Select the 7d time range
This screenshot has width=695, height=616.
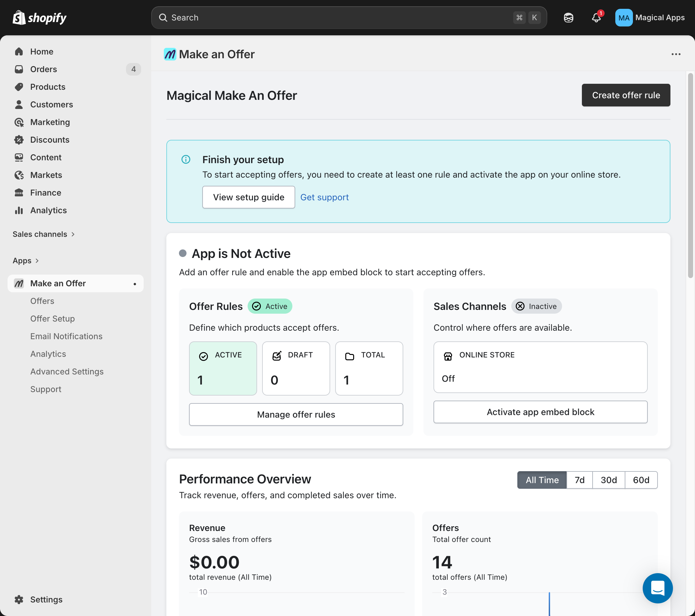579,480
